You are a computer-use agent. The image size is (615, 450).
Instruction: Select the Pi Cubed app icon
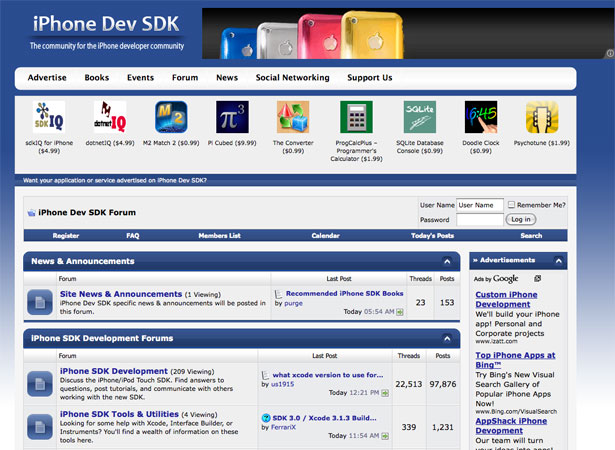click(232, 117)
